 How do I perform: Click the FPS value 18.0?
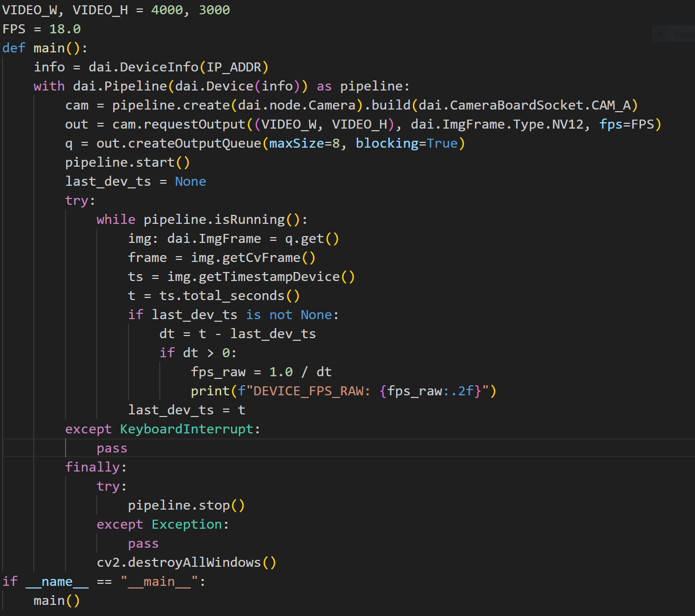[65, 29]
